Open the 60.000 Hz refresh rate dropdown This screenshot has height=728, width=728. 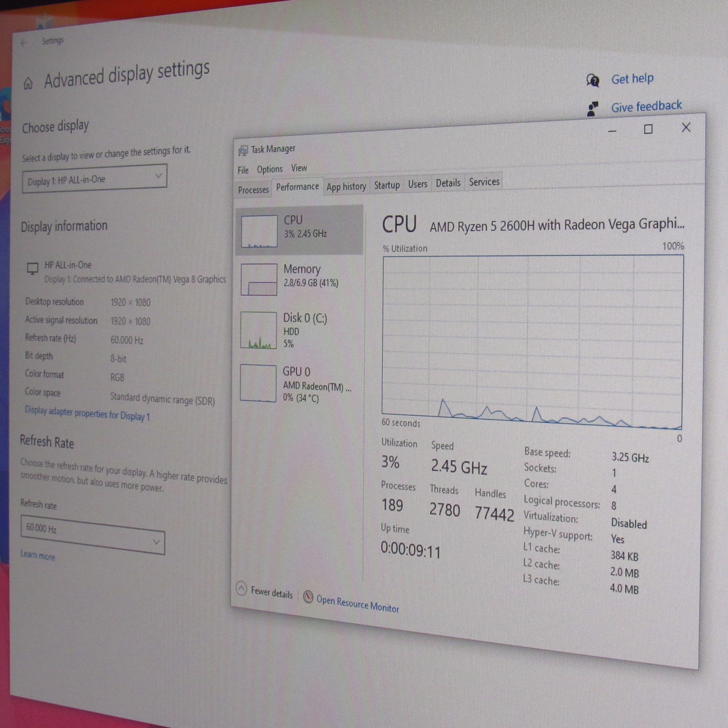point(92,535)
